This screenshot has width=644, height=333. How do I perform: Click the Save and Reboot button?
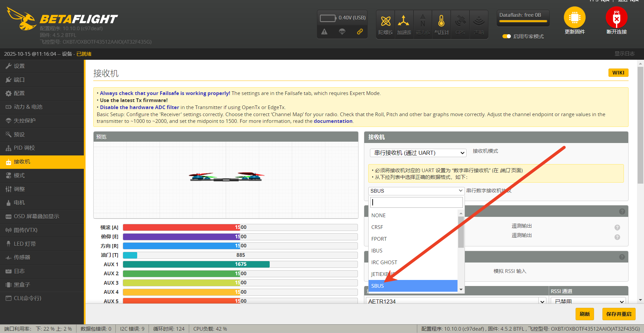pyautogui.click(x=619, y=314)
